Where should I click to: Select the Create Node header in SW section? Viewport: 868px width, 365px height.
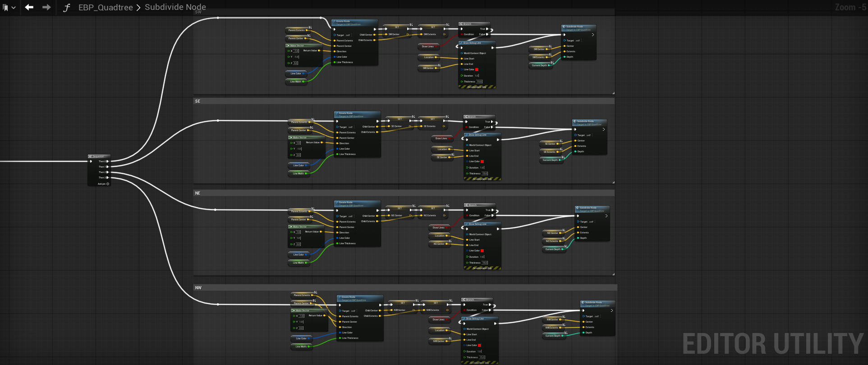coord(354,23)
